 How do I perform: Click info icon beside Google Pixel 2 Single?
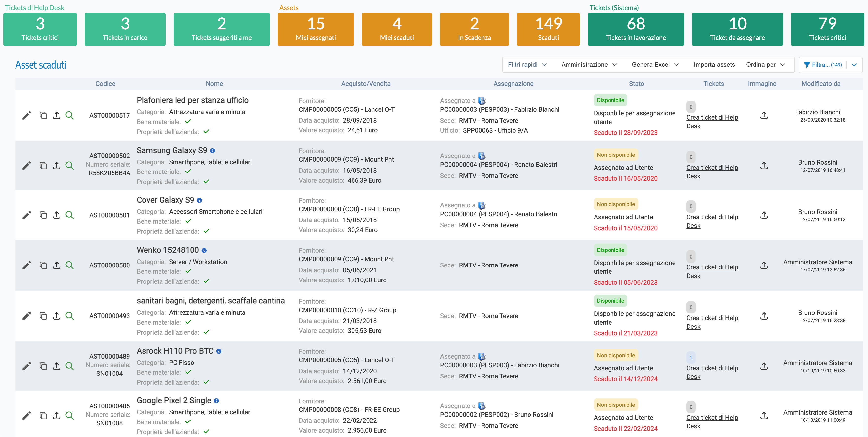pyautogui.click(x=216, y=401)
